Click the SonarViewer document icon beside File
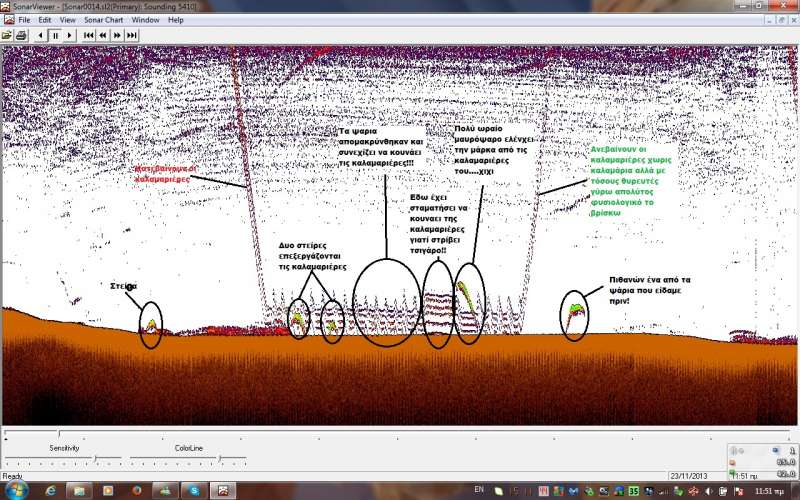Screen dimensions: 800x500 [x=9, y=20]
